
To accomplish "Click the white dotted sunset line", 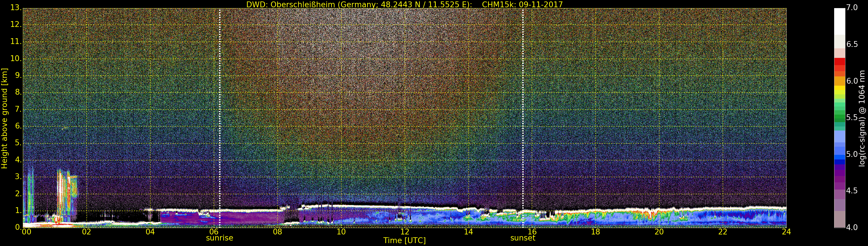I will coord(523,118).
